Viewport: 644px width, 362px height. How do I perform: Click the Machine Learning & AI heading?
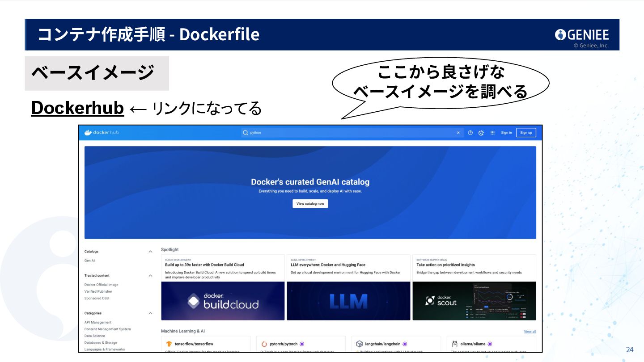(x=183, y=331)
